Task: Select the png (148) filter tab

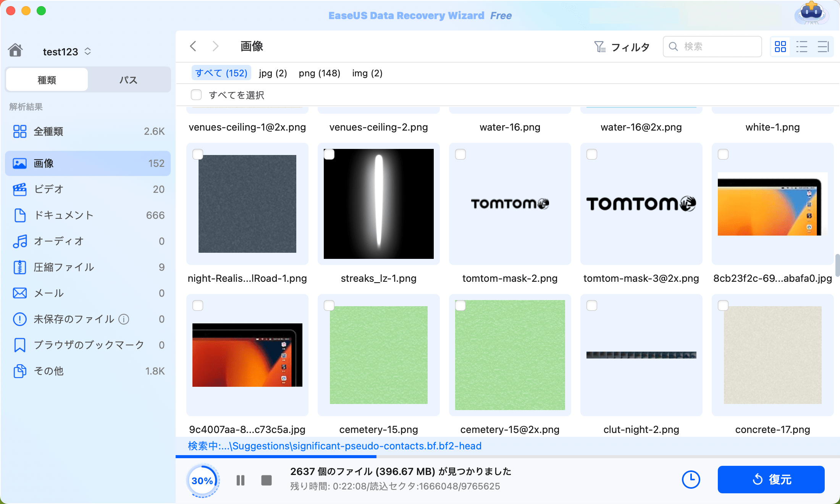Action: 319,73
